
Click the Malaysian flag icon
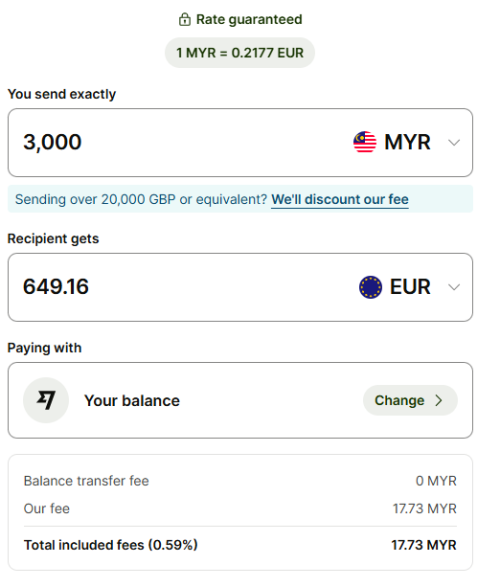pyautogui.click(x=365, y=142)
